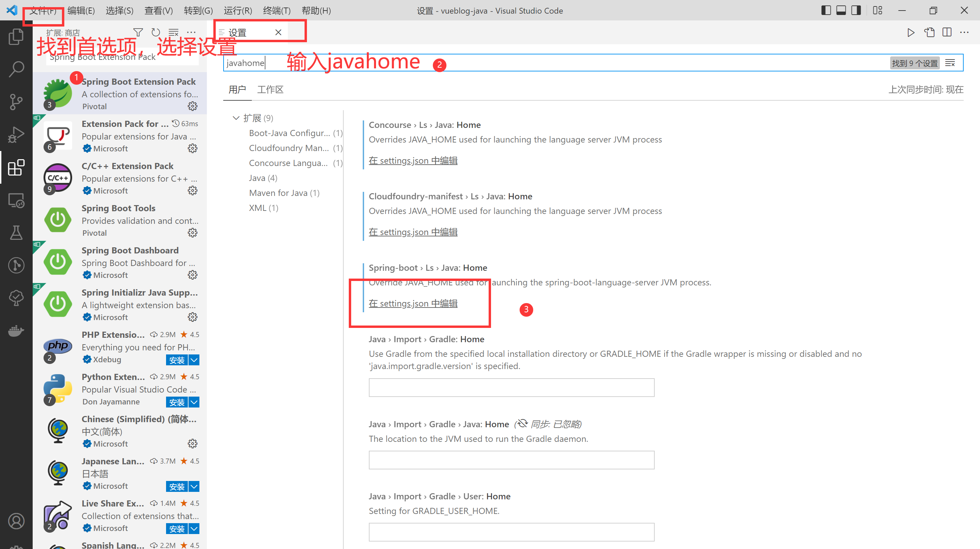Viewport: 980px width, 549px height.
Task: Open Source Control view icon
Action: (x=16, y=102)
